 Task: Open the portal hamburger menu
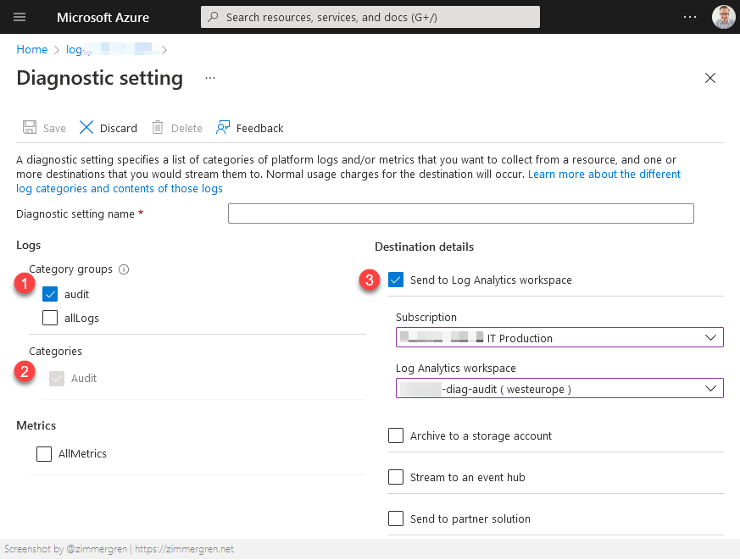coord(19,17)
